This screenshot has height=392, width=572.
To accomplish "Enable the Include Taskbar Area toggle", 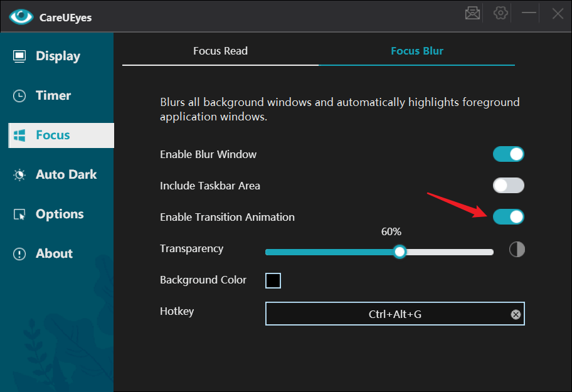I will 509,185.
